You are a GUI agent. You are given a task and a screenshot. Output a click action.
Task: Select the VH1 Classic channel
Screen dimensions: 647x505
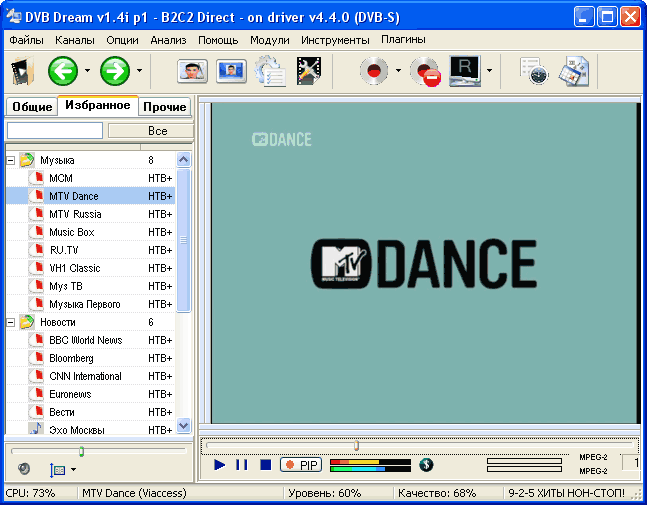pos(90,268)
